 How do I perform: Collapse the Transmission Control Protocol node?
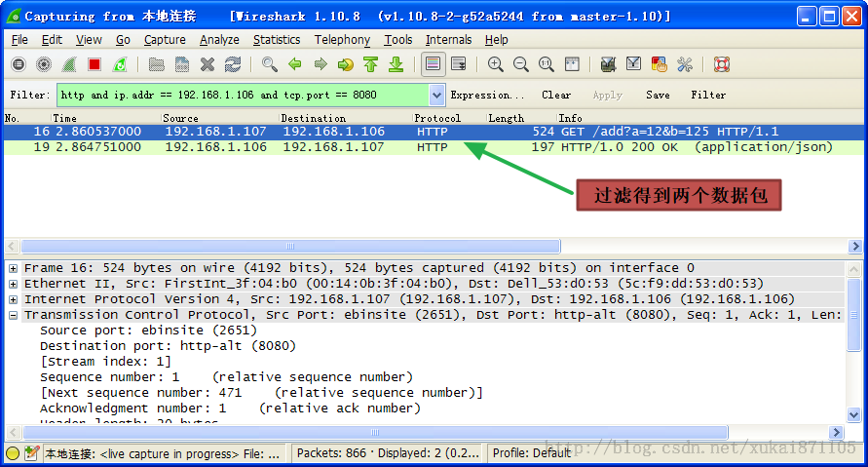[13, 315]
